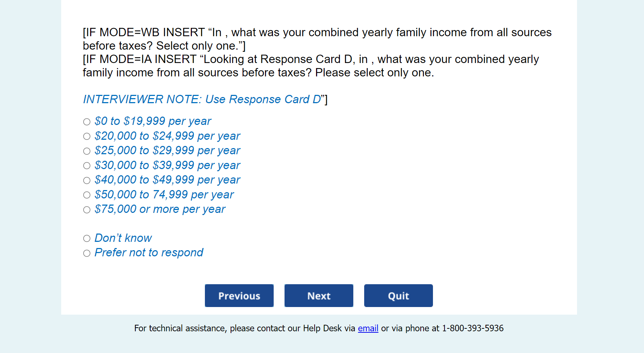Choose the $50,000 to 74,999 radio button
644x353 pixels.
[87, 195]
